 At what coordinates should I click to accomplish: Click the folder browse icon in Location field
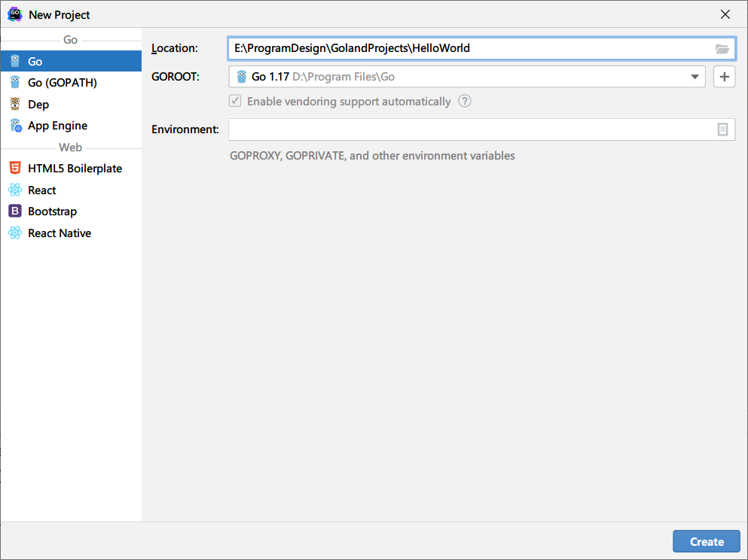point(722,49)
